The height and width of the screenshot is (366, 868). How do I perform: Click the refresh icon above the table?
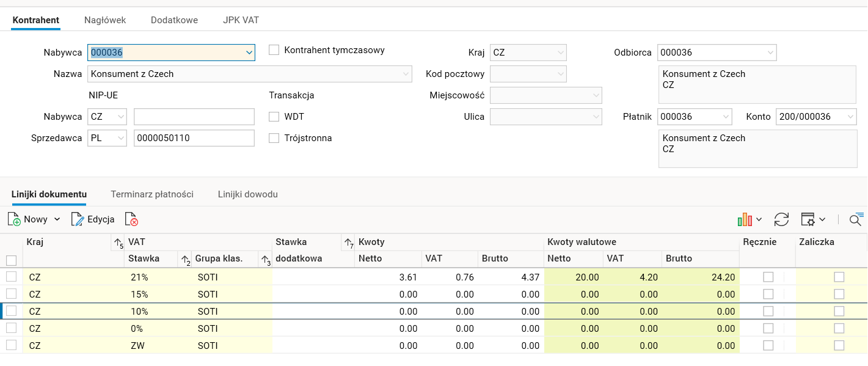(781, 219)
